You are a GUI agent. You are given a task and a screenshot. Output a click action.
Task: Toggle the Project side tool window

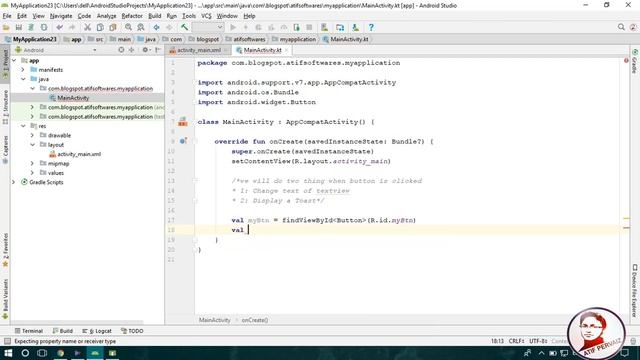point(5,64)
